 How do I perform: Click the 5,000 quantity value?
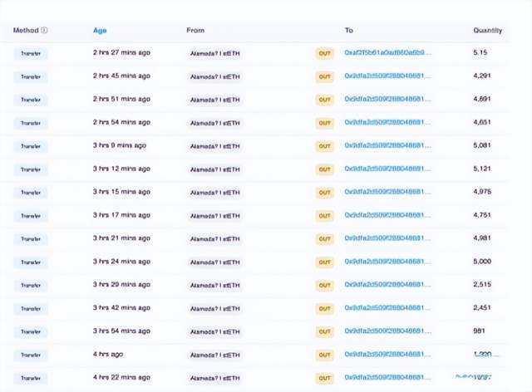(x=483, y=262)
